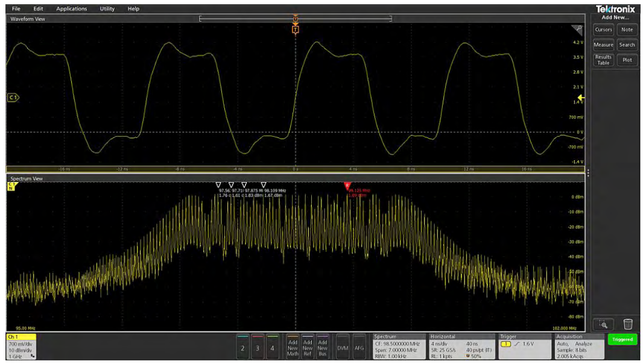Select the 97.56 MHz peak marker
Image resolution: width=643 pixels, height=364 pixels.
[x=218, y=185]
